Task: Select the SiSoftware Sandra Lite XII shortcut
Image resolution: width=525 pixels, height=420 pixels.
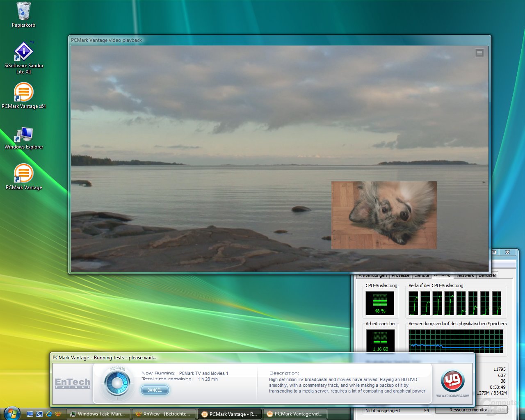Action: (23, 57)
